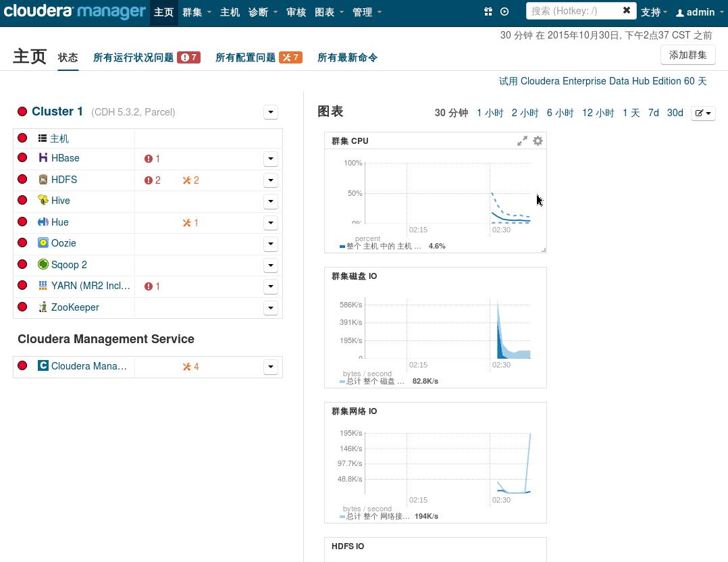Expand the 群集 CPU chart fullscreen
This screenshot has height=562, width=728.
tap(522, 141)
